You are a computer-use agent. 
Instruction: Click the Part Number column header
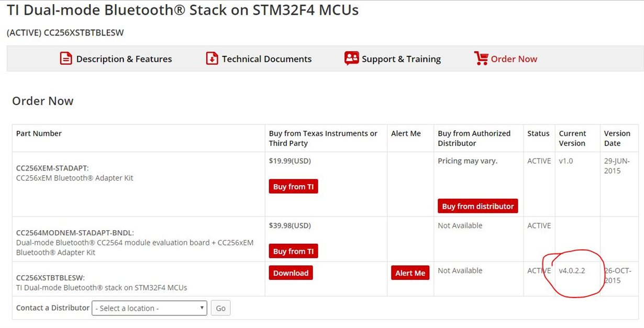(39, 133)
